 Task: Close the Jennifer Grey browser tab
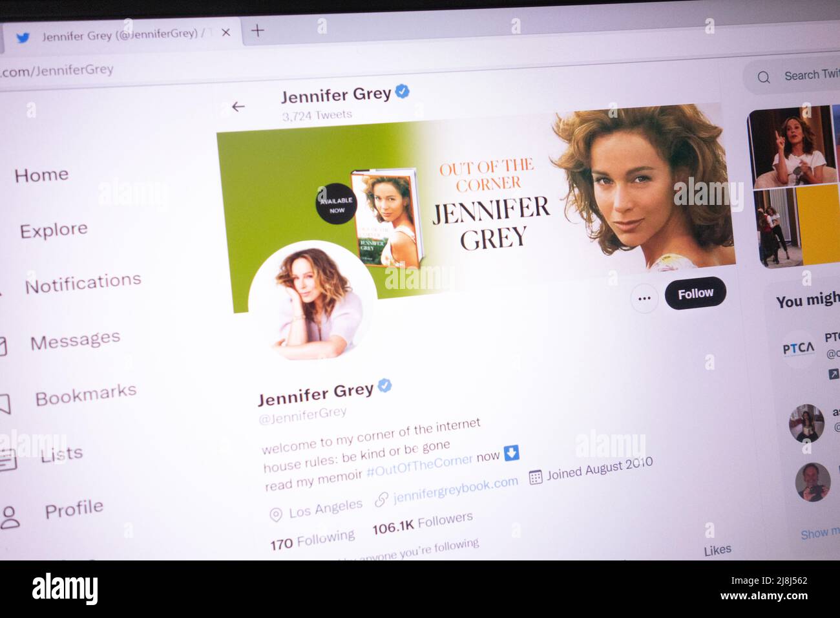[226, 32]
